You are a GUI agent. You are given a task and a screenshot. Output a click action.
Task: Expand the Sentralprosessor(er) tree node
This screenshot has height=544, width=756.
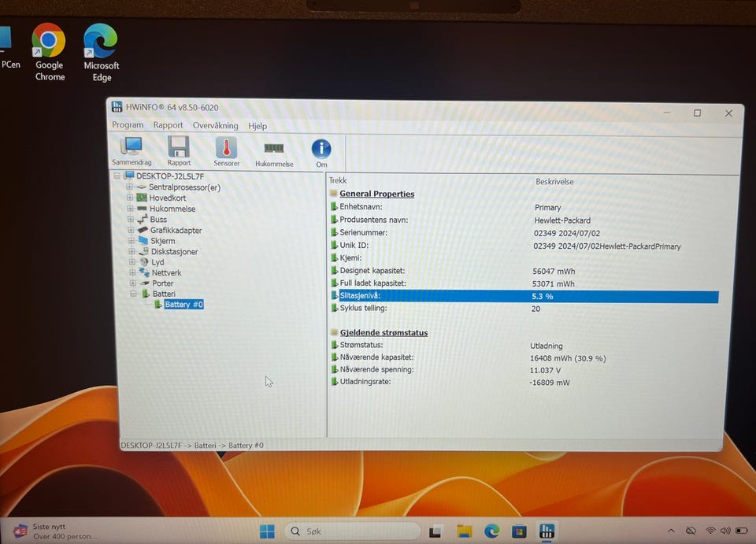pos(129,187)
